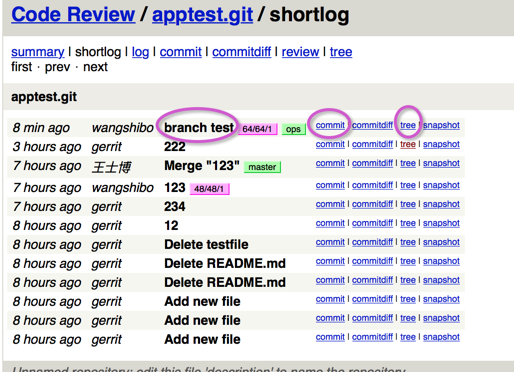Open commitdiff for Delete testfile row

tap(372, 242)
